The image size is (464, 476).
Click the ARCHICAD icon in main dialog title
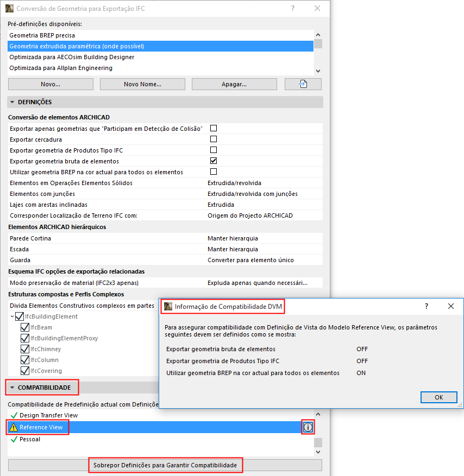(x=9, y=9)
